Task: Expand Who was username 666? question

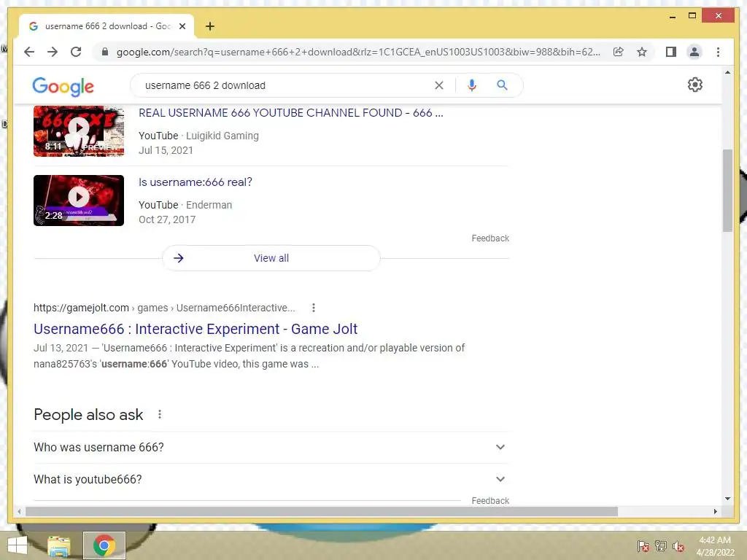Action: [270, 447]
